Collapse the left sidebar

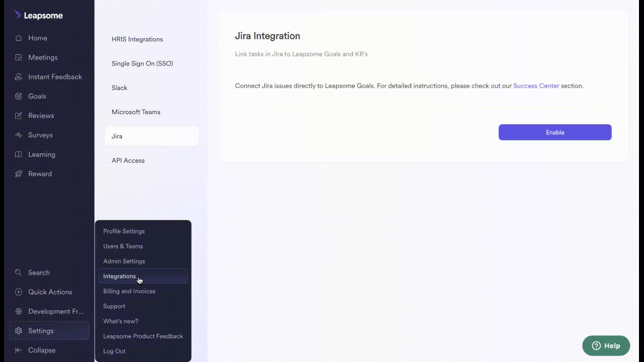41,350
